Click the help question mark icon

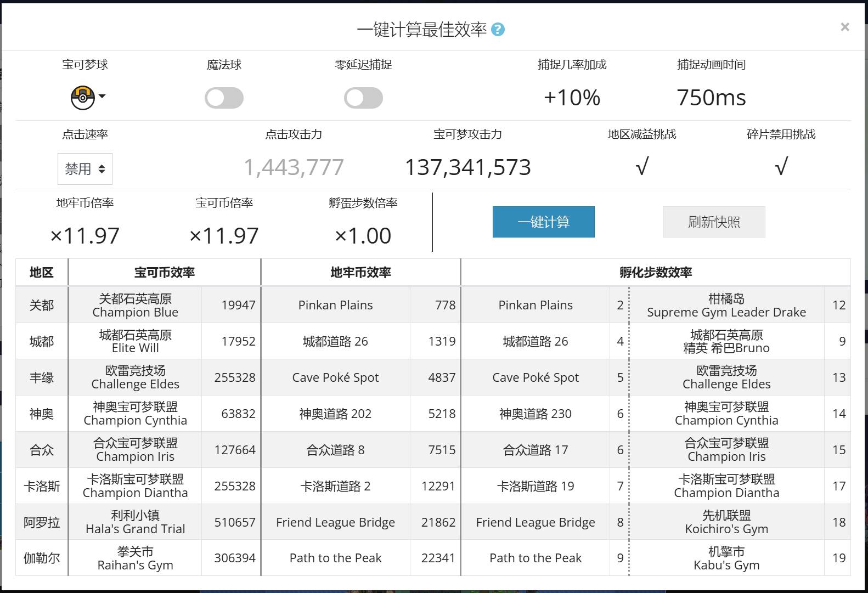tap(498, 30)
